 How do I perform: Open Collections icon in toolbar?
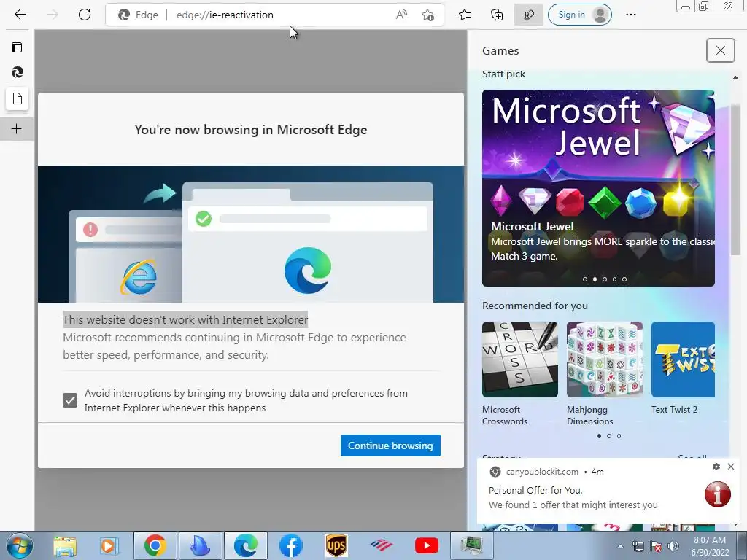click(496, 15)
